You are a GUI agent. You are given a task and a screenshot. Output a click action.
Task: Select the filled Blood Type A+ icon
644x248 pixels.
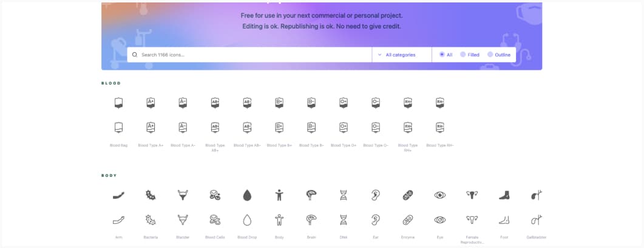[151, 103]
